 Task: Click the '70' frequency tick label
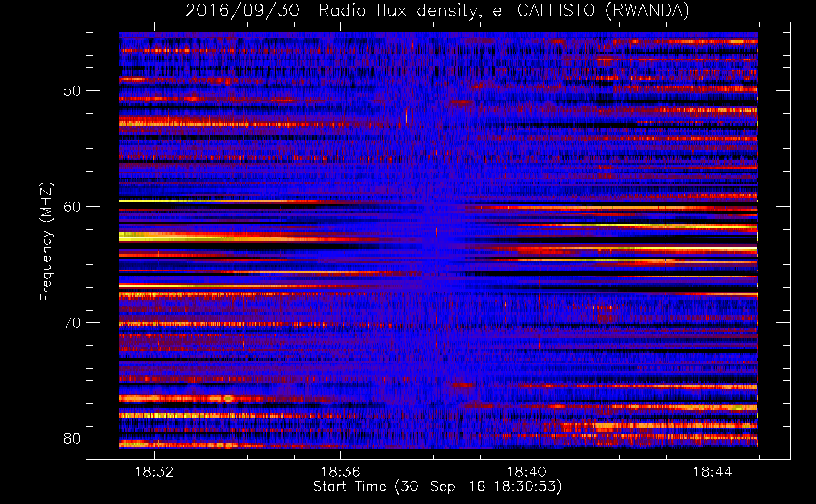[72, 323]
